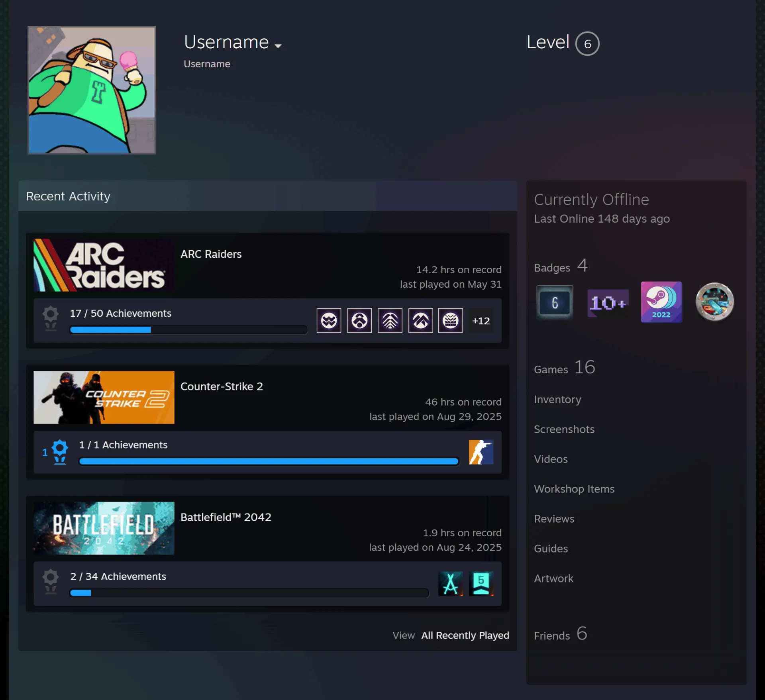Image resolution: width=765 pixels, height=700 pixels.
Task: Open the 10+ games owned badge
Action: point(608,303)
